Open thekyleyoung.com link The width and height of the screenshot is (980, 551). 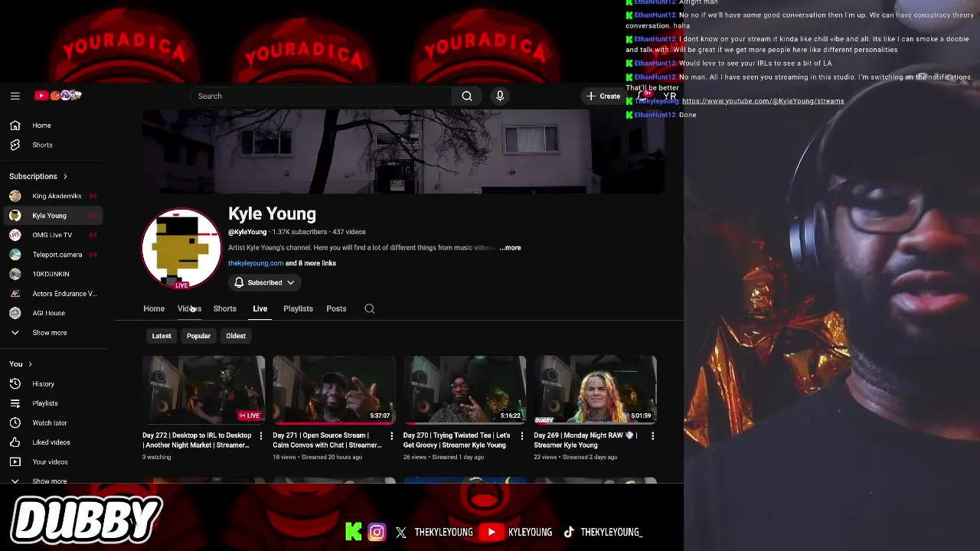[256, 263]
